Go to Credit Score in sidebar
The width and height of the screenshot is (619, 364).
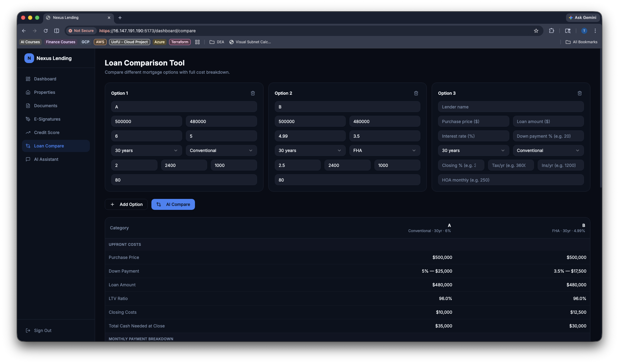[x=47, y=133]
